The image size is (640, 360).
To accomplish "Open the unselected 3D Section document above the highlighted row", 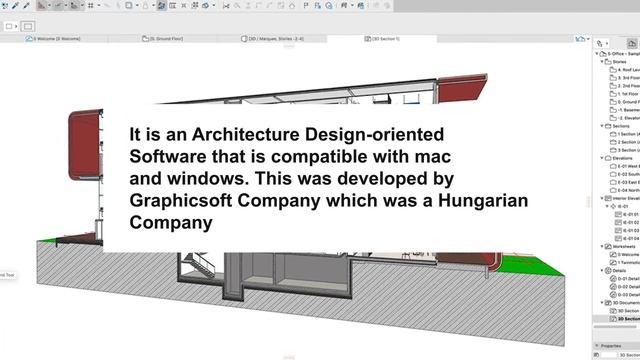I will pyautogui.click(x=624, y=311).
